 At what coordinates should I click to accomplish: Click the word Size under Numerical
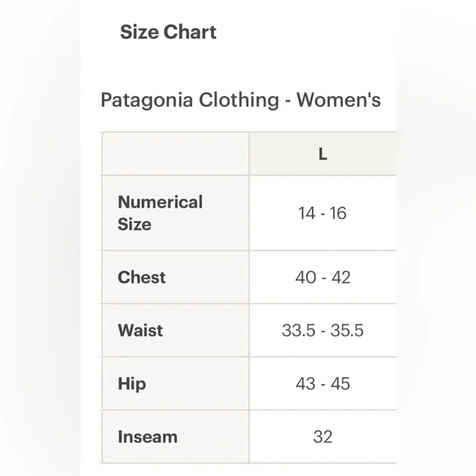point(134,225)
